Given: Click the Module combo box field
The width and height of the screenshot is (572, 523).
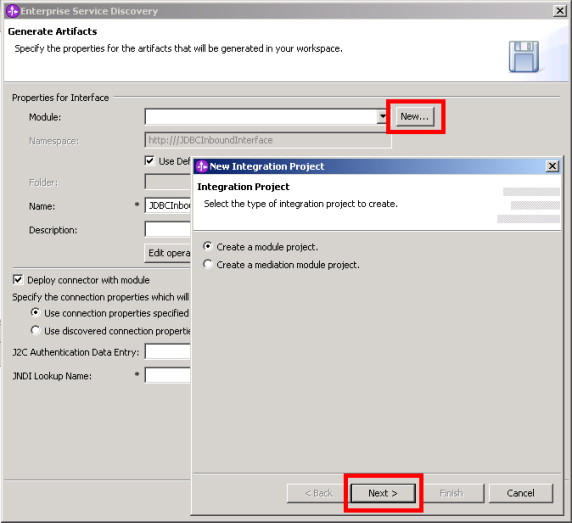Looking at the screenshot, I should click(x=261, y=117).
